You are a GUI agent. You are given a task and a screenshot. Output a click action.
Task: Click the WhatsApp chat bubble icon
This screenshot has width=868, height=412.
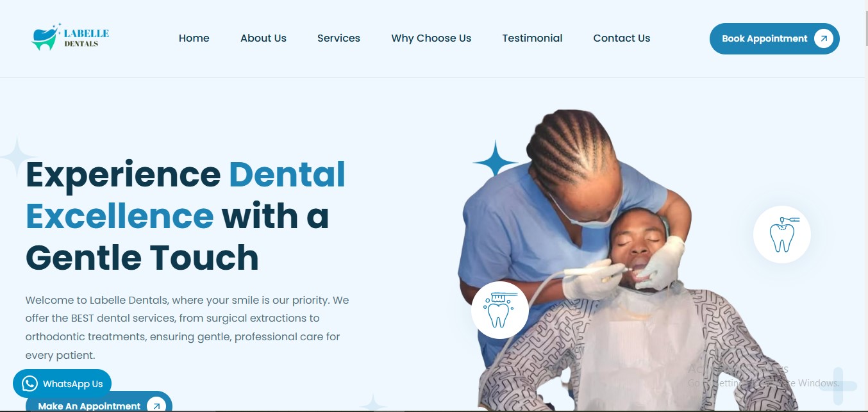pos(29,384)
